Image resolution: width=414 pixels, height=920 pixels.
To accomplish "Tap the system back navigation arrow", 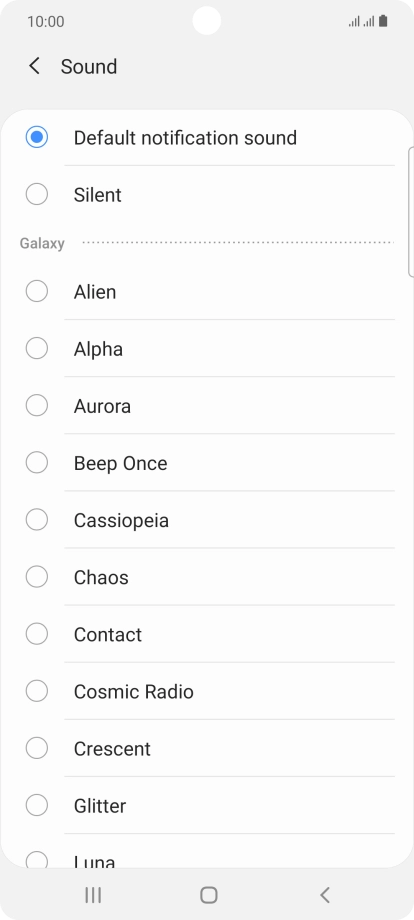I will click(324, 895).
